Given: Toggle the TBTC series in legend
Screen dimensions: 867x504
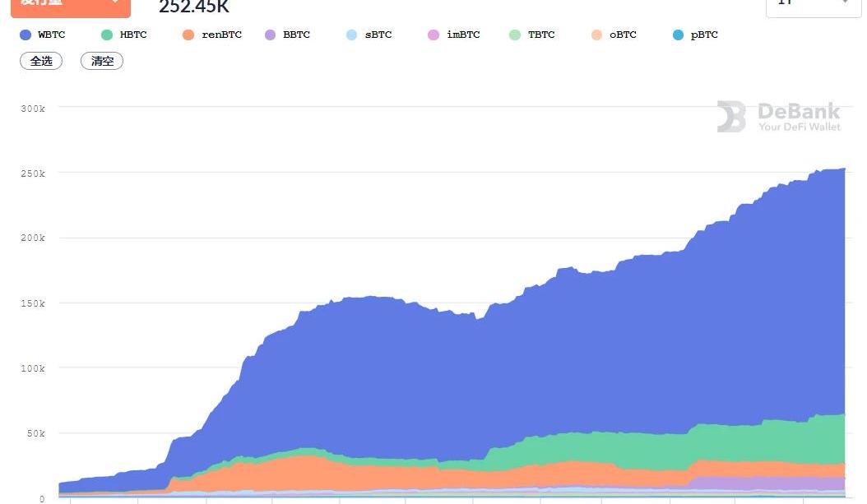Looking at the screenshot, I should 532,35.
